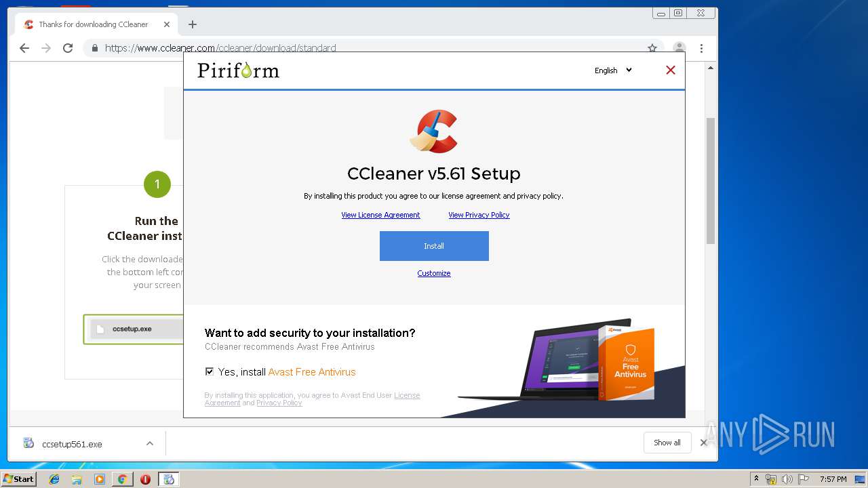Click the CCleaner setup taskbar icon

[169, 479]
